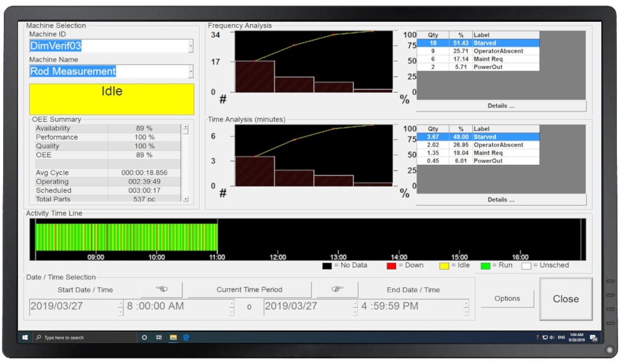Click the Current Time Period button
Viewport: 620px width, 364px height.
click(x=249, y=289)
